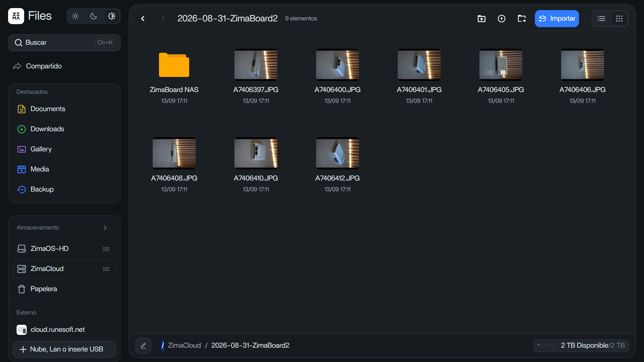Switch to grid view layout
Screen dimensions: 644x362
pyautogui.click(x=619, y=19)
